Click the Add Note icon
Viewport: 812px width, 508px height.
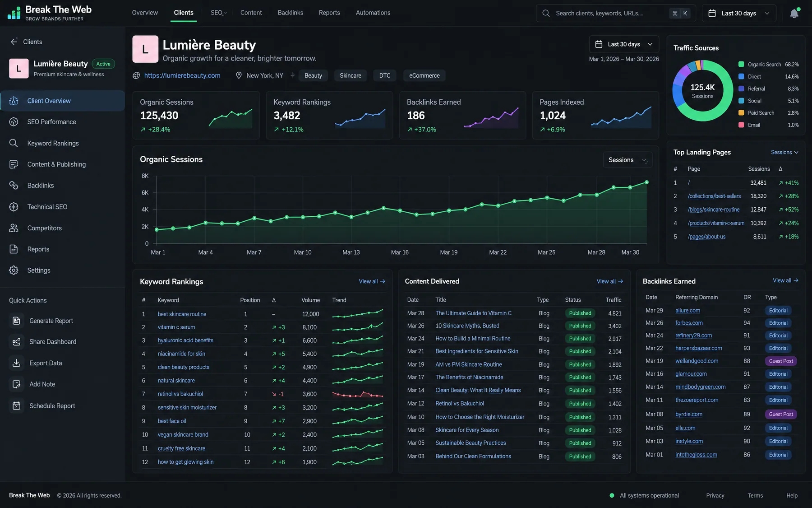pos(17,384)
